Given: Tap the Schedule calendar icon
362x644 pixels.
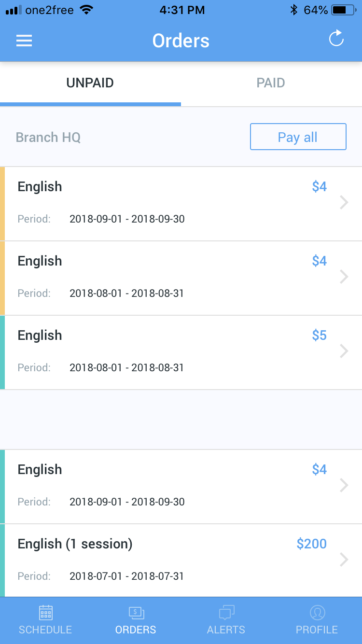Looking at the screenshot, I should pyautogui.click(x=46, y=613).
